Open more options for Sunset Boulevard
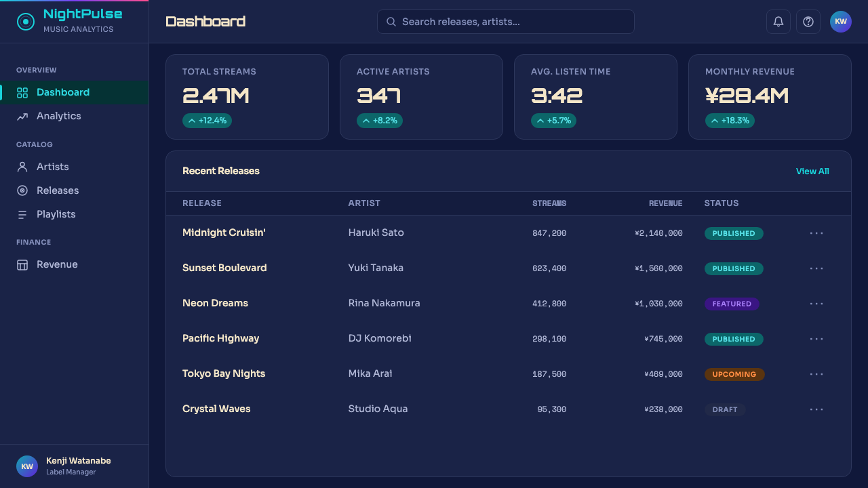This screenshot has width=868, height=488. pyautogui.click(x=816, y=268)
